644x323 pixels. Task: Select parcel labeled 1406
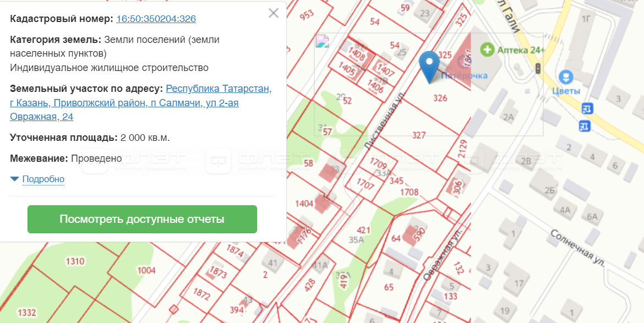coord(375,86)
